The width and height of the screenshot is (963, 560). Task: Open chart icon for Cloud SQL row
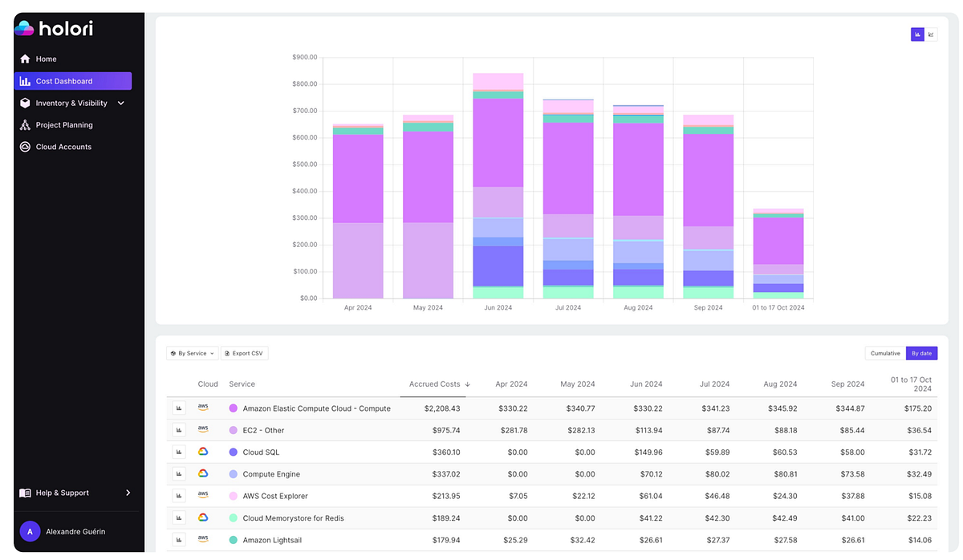tap(179, 452)
